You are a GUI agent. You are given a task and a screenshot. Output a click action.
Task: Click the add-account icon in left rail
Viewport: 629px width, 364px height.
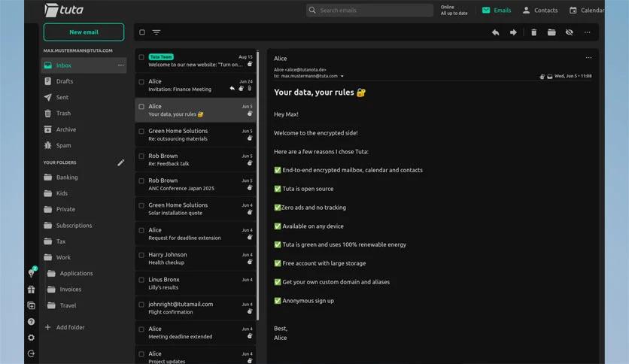point(32,305)
